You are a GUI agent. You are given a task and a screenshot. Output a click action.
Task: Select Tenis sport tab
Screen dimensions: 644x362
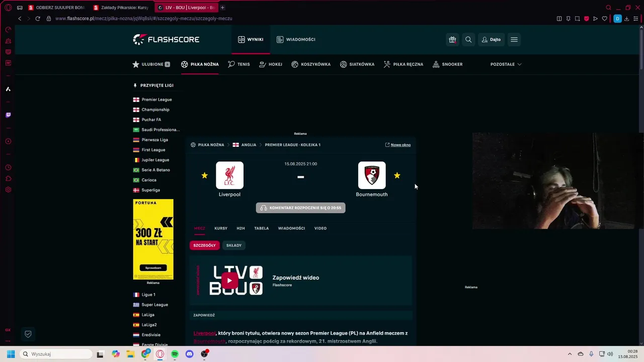pos(238,64)
